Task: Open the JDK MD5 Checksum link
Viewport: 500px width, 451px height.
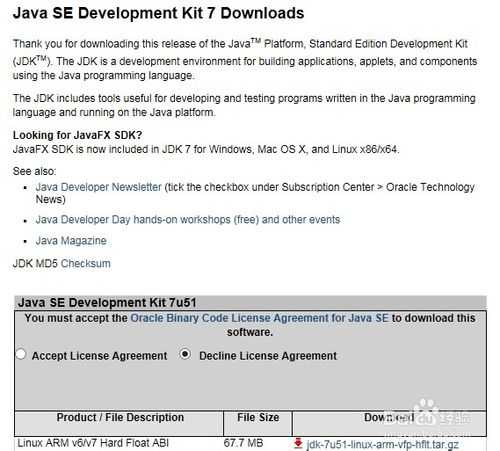Action: (x=86, y=263)
